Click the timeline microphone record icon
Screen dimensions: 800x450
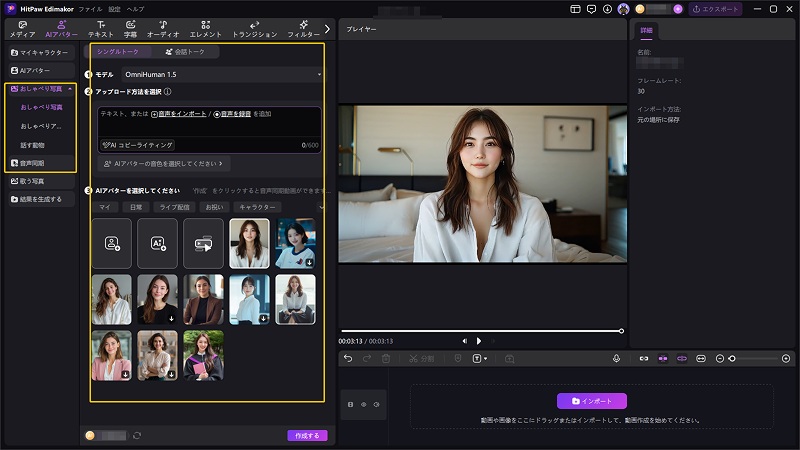point(616,359)
